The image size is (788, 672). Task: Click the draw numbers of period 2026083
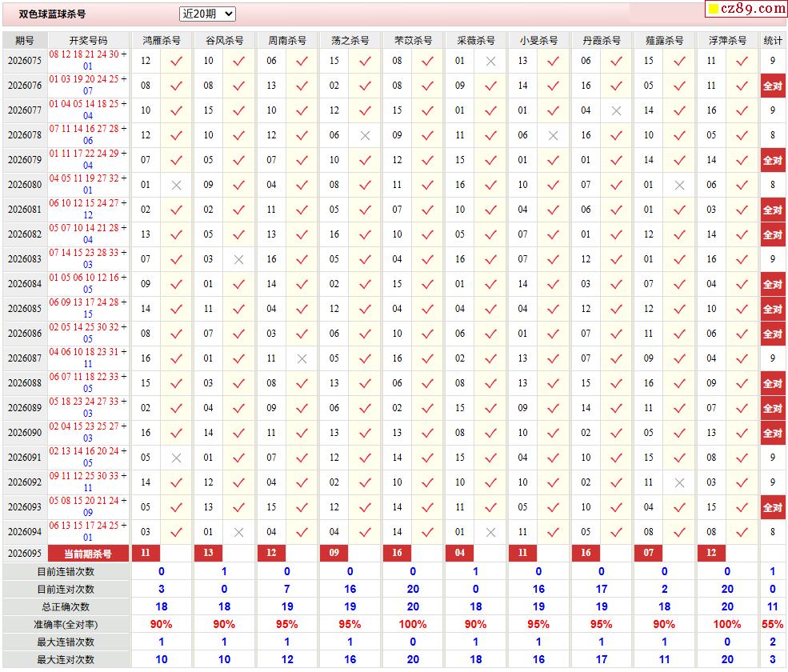(x=88, y=258)
